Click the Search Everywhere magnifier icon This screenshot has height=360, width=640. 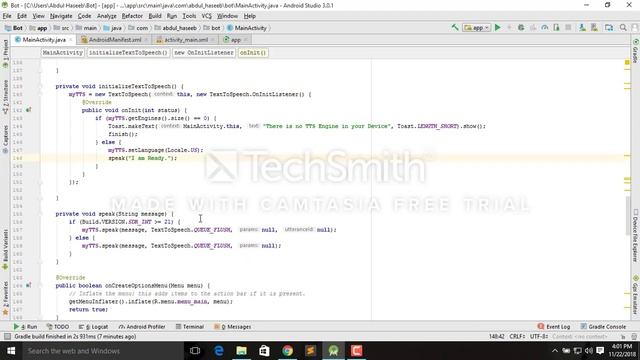[623, 28]
